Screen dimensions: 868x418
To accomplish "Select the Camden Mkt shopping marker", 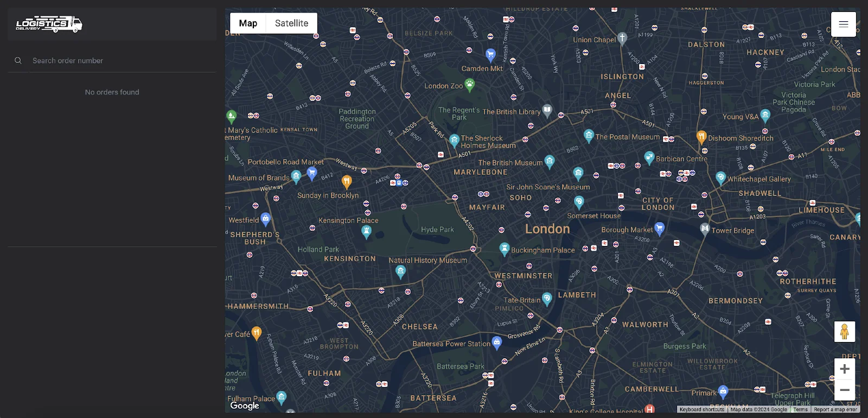I will click(x=490, y=54).
